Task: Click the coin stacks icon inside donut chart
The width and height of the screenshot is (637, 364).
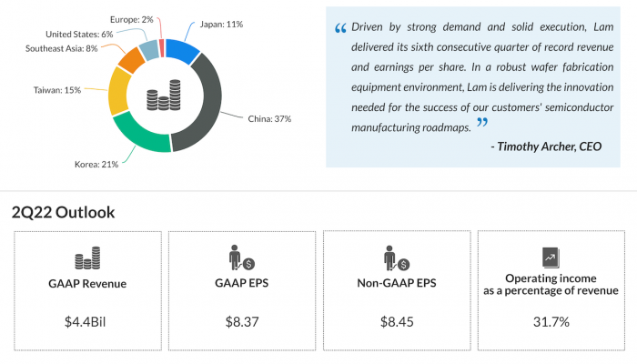Action: pyautogui.click(x=164, y=95)
